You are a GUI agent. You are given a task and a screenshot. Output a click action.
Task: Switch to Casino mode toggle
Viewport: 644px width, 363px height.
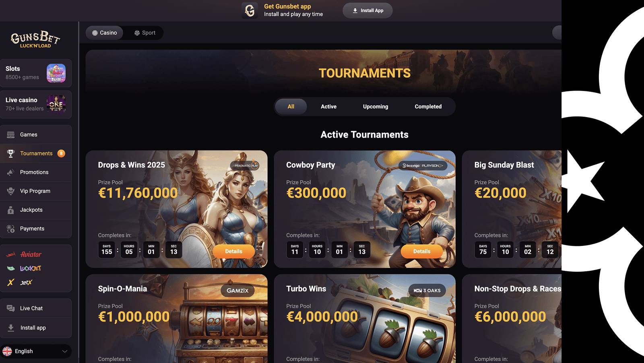click(x=105, y=33)
